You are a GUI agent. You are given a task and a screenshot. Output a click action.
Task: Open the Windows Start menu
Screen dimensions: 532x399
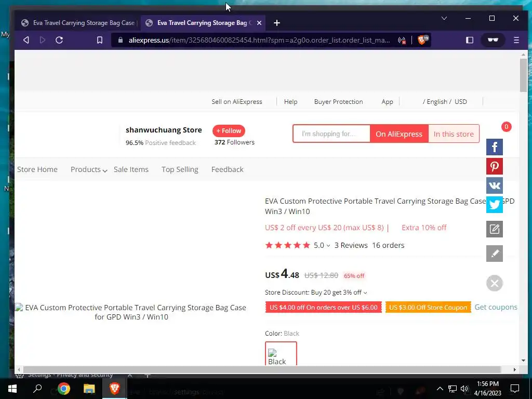tap(12, 389)
